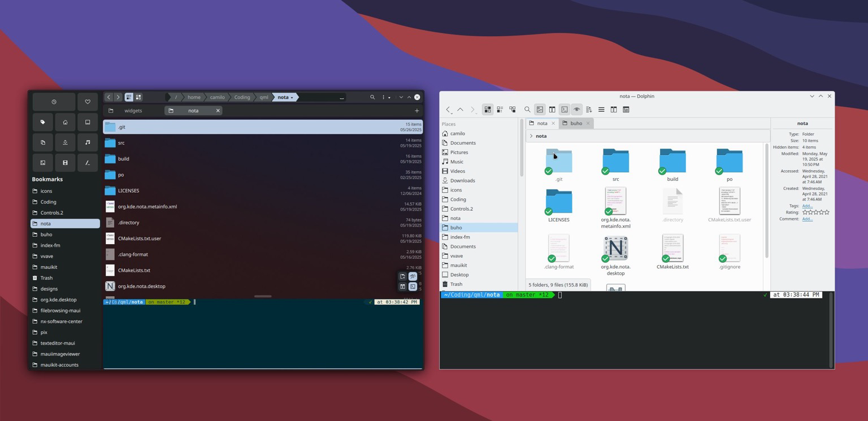The width and height of the screenshot is (868, 421).
Task: Open Dolphin hamburger menu
Action: click(601, 110)
